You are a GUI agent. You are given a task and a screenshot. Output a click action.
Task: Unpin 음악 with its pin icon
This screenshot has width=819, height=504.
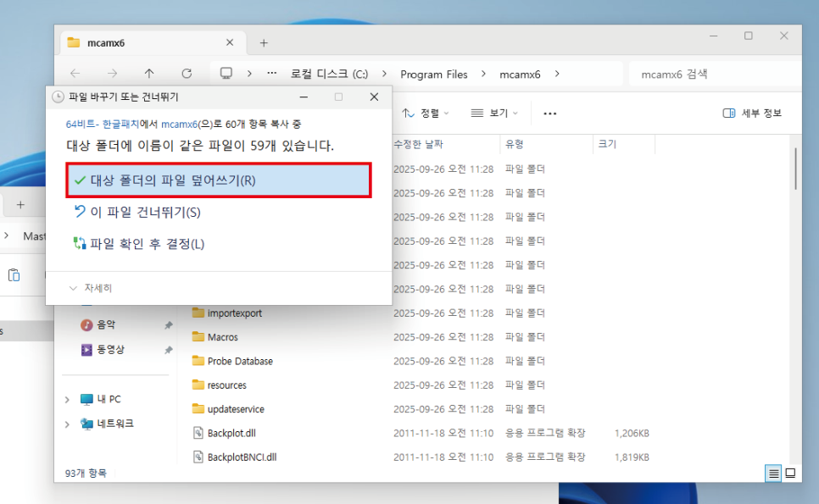pos(168,325)
